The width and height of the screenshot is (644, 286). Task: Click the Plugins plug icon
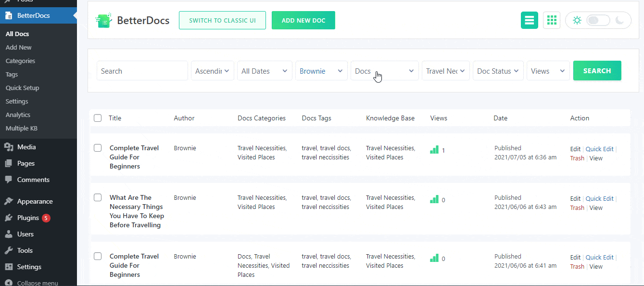pyautogui.click(x=9, y=218)
